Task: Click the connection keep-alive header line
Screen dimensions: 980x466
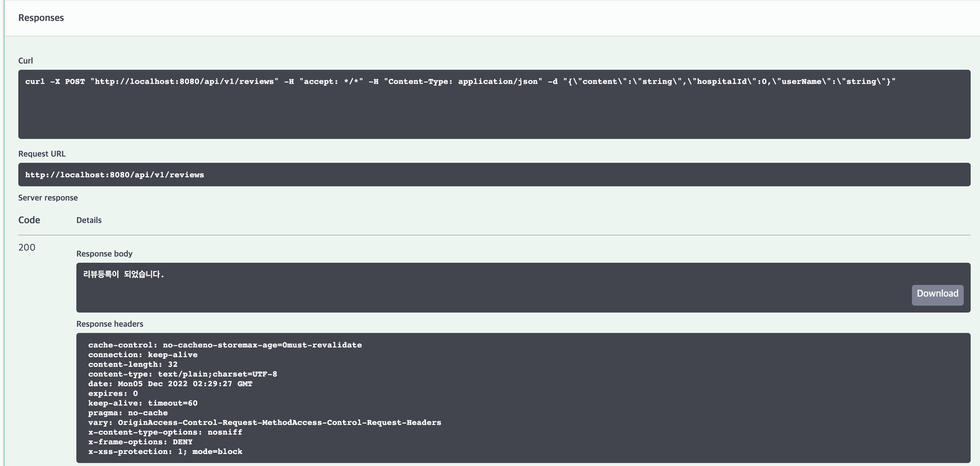Action: (x=143, y=355)
